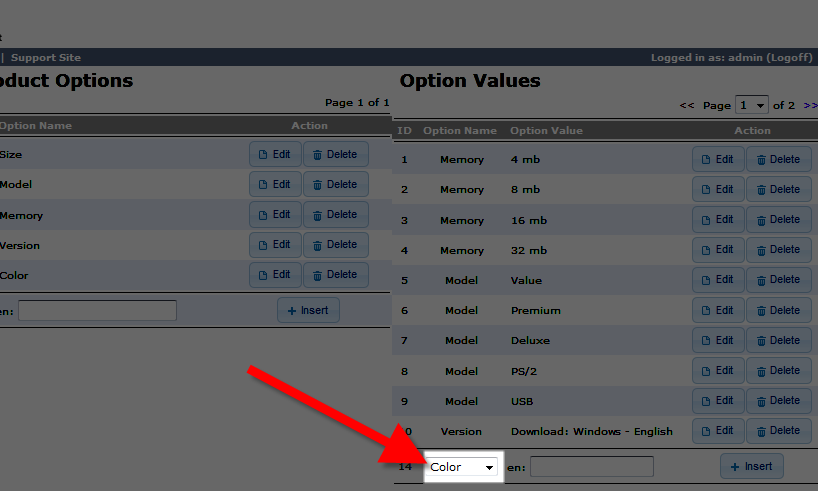Open the Support Site link
The width and height of the screenshot is (818, 491).
[46, 58]
